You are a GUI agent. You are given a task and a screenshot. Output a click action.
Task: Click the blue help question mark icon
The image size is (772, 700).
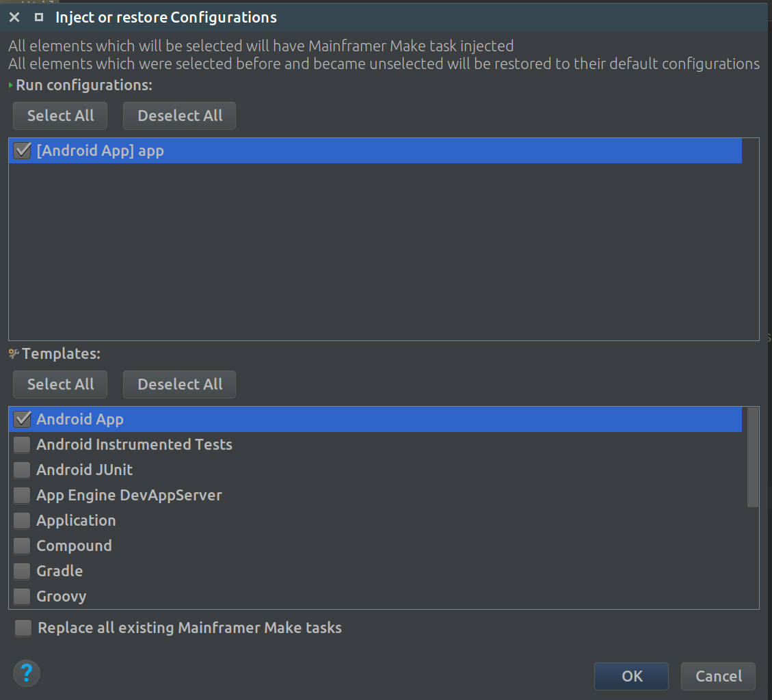[27, 673]
